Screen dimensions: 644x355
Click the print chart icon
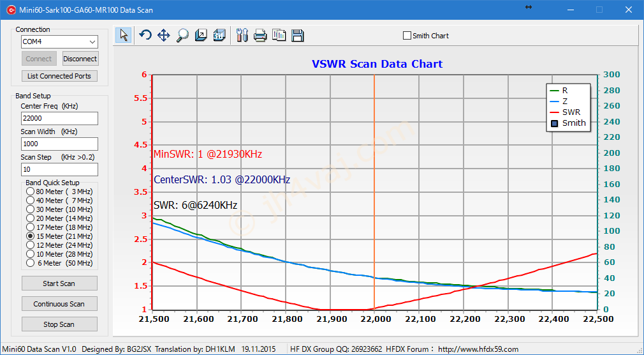click(260, 35)
